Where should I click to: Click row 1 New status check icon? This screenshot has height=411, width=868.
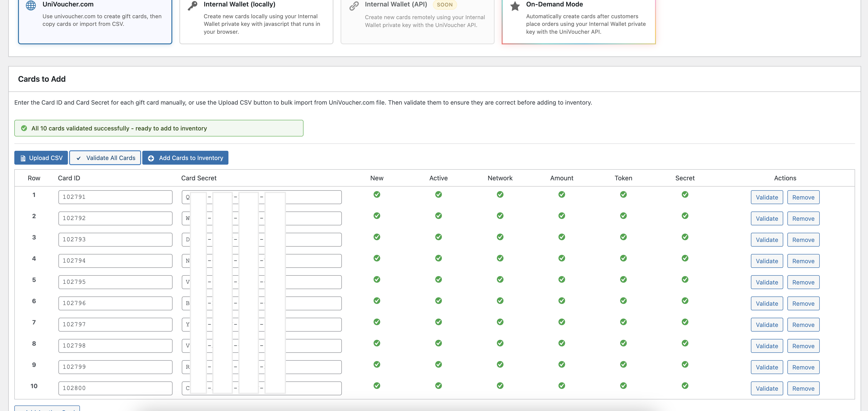377,194
